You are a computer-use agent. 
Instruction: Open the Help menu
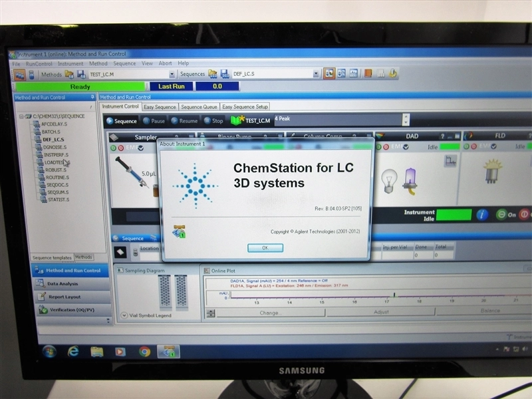(x=184, y=63)
